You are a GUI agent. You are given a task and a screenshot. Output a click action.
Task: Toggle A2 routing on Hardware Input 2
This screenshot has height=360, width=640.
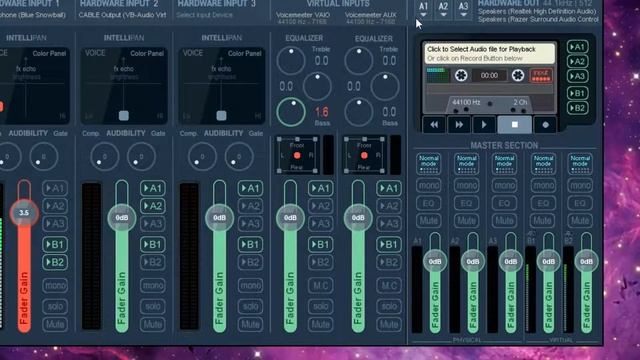click(153, 206)
